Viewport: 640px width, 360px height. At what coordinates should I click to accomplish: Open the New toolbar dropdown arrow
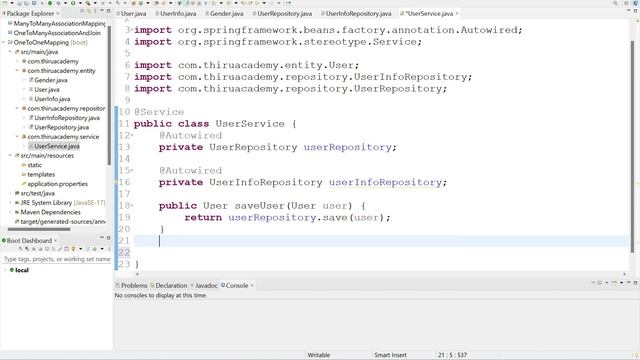[x=12, y=3]
